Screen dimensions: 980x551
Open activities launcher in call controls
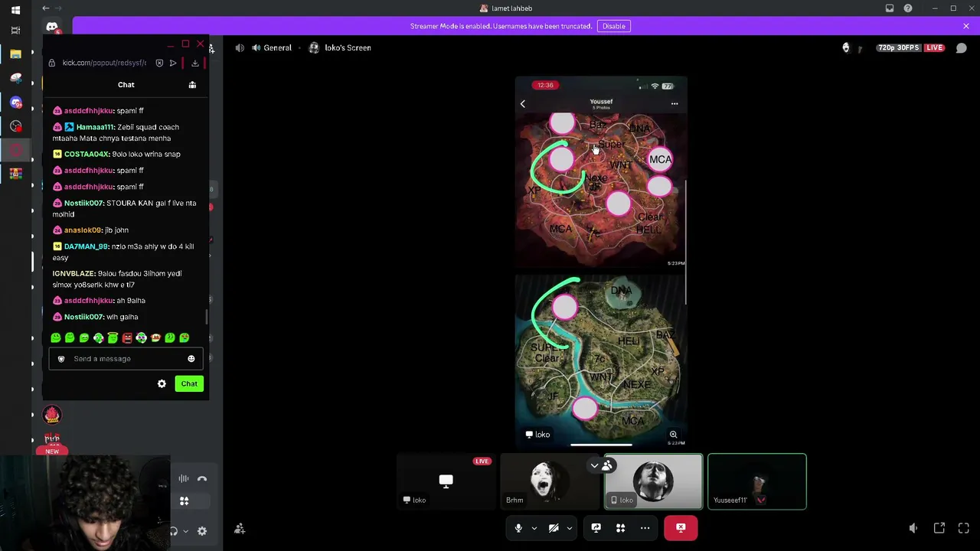coord(620,528)
